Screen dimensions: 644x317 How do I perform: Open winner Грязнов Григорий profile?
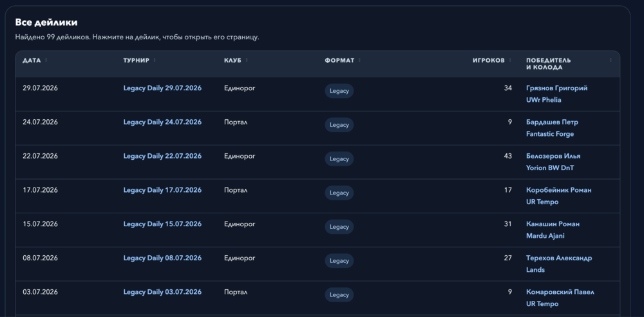coord(557,88)
